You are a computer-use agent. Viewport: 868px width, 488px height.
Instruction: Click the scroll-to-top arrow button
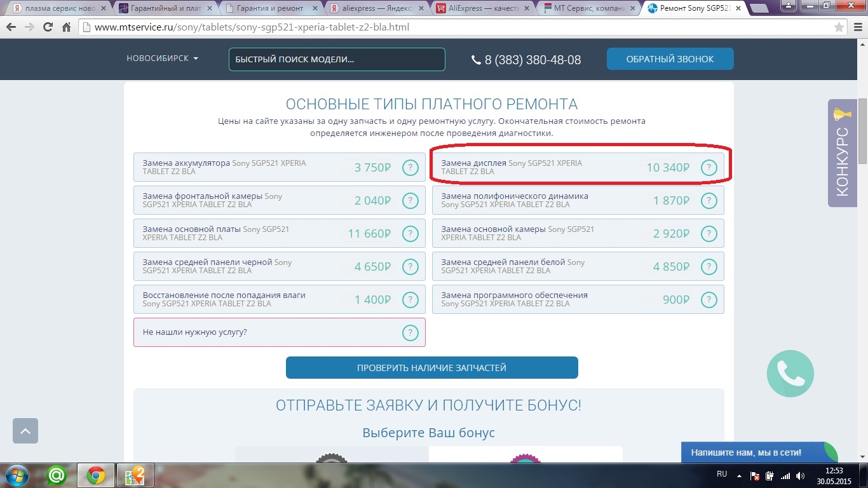point(25,431)
